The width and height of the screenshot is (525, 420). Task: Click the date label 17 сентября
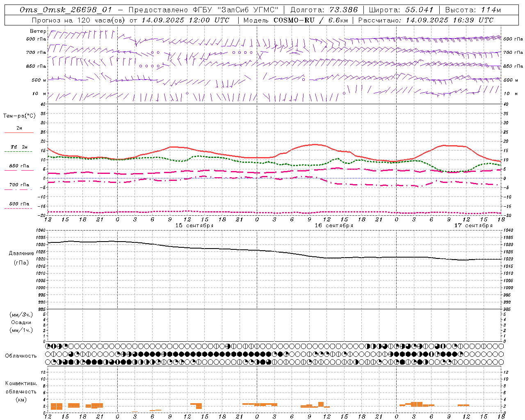click(473, 226)
